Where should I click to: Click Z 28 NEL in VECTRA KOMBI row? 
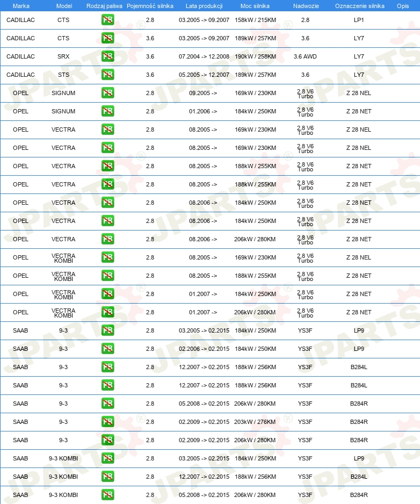coord(359,257)
